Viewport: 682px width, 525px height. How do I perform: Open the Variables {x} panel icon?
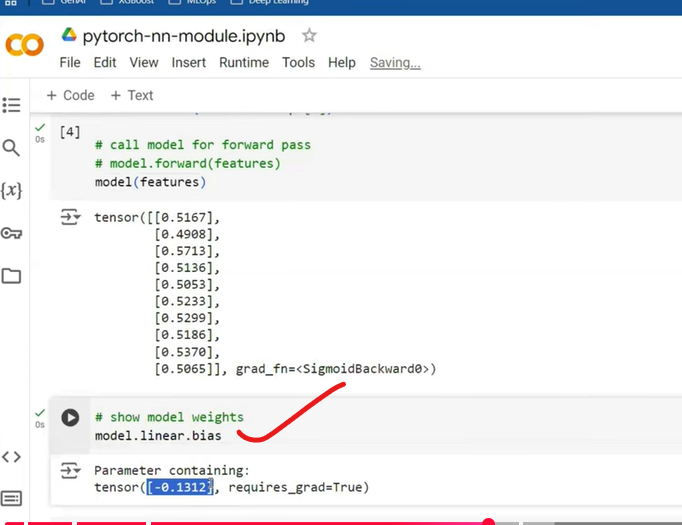[12, 190]
